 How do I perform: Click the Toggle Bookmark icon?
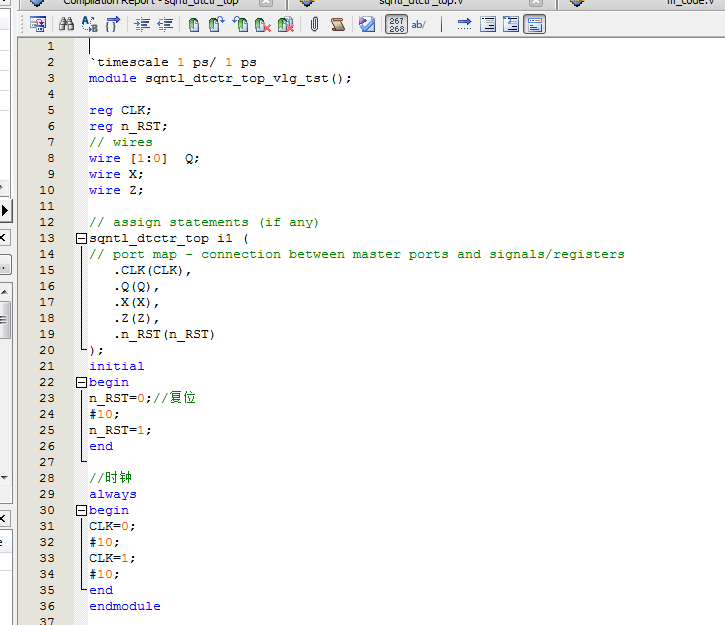pyautogui.click(x=194, y=24)
